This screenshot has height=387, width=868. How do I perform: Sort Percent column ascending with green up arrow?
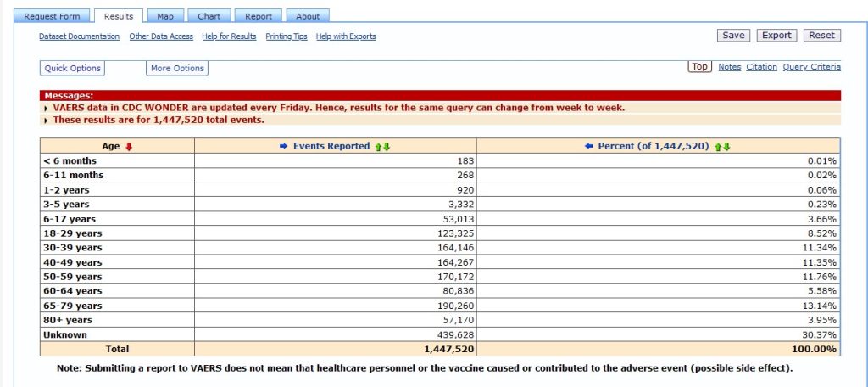(717, 146)
